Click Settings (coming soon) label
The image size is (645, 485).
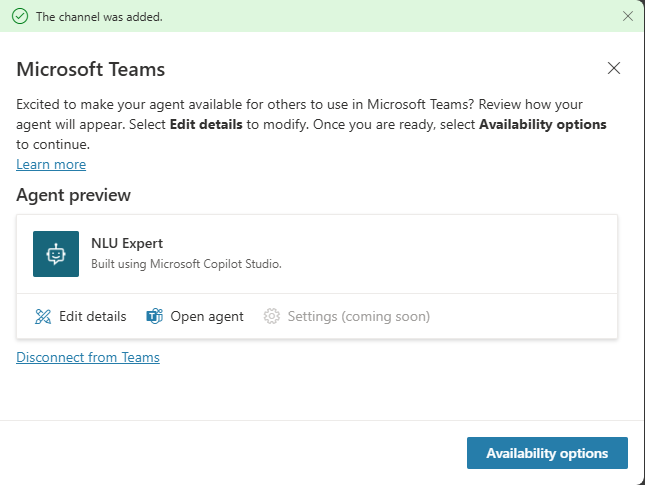[x=359, y=316]
